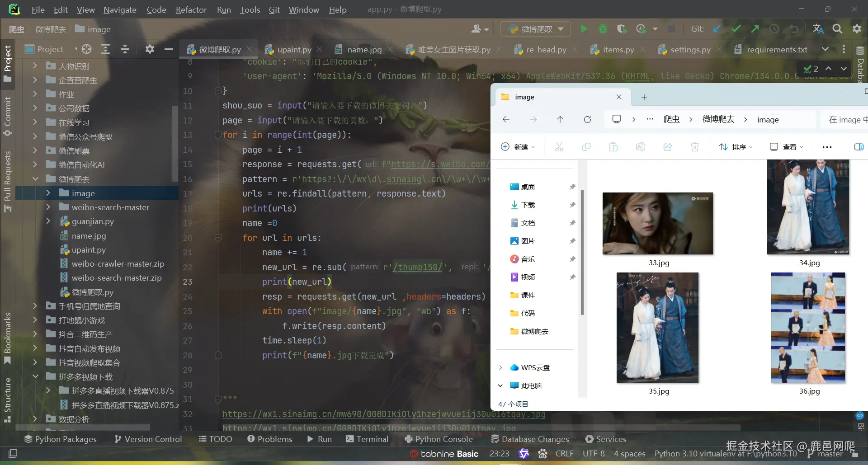Screen dimensions: 868x465
Task: Open IDE settings gear in top toolbar
Action: click(857, 29)
